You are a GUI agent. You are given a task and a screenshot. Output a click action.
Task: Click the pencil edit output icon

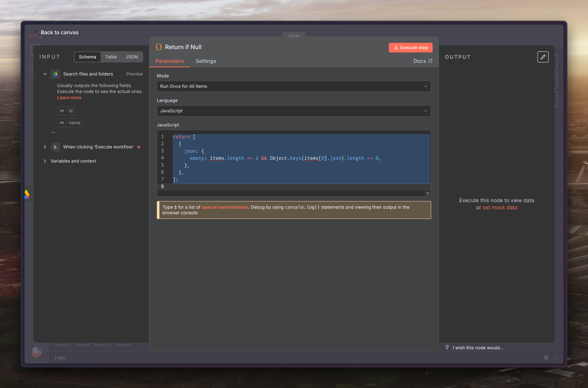point(543,57)
